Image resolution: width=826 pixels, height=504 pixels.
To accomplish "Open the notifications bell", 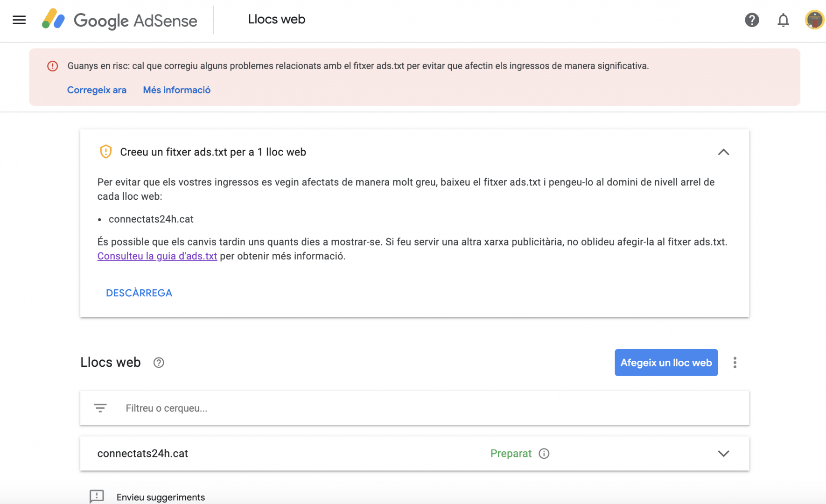I will coord(783,20).
